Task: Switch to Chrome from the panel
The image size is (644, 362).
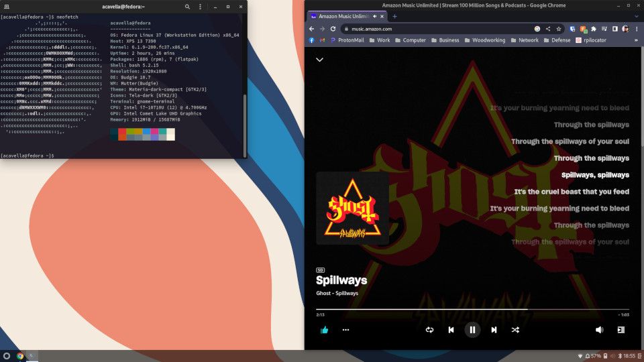Action: [20, 356]
